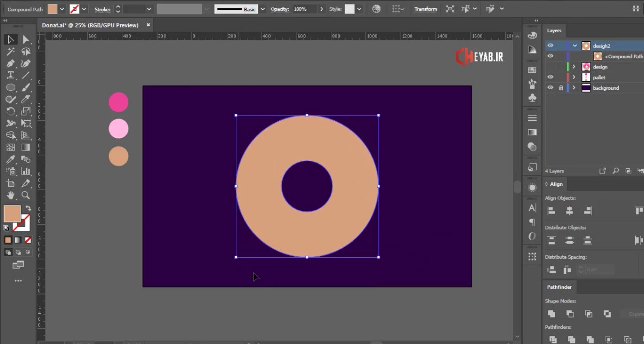Expand the pallet layer
Viewport: 644px width, 344px height.
(574, 77)
